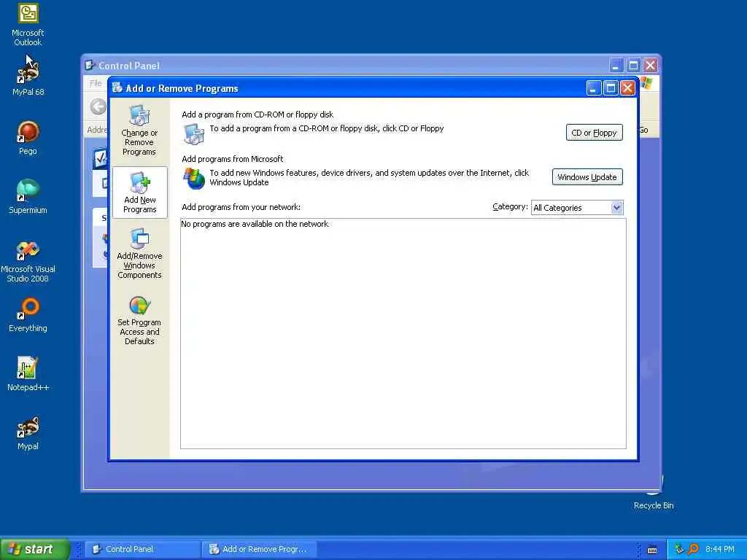Open Add/Remove Windows Components

point(139,253)
